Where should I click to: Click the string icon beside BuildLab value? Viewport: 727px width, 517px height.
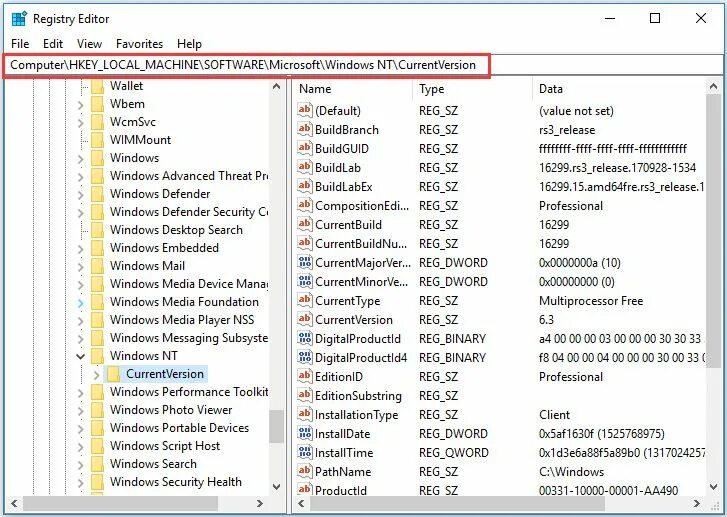click(305, 167)
